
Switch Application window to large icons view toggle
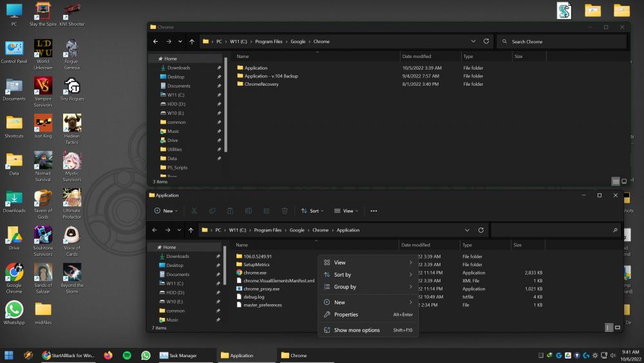point(618,328)
